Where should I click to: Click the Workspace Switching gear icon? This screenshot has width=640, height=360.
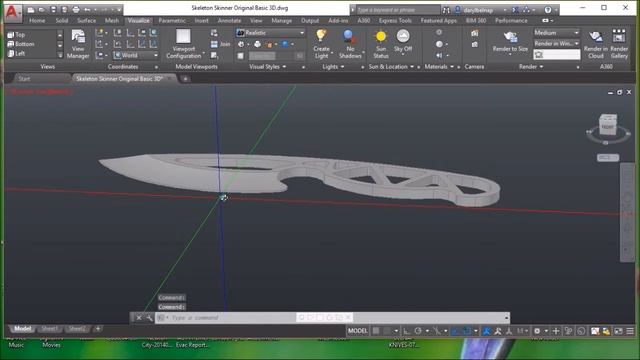pos(537,331)
